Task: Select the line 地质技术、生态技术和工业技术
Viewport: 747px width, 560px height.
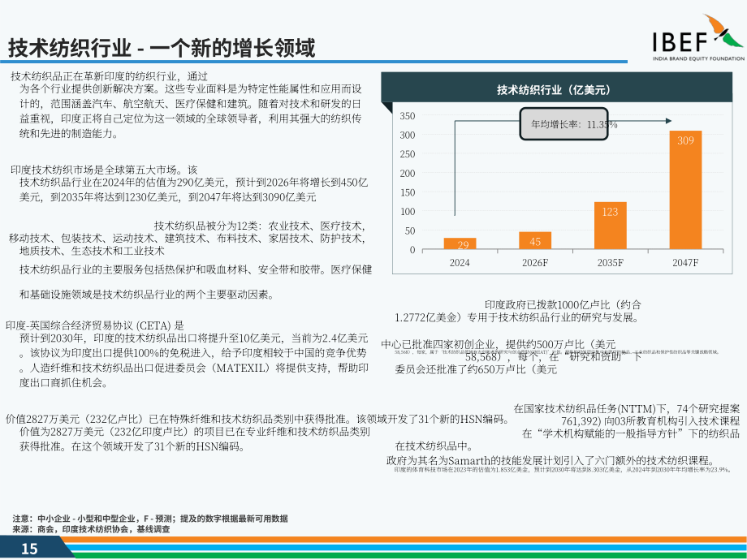Action: point(92,251)
